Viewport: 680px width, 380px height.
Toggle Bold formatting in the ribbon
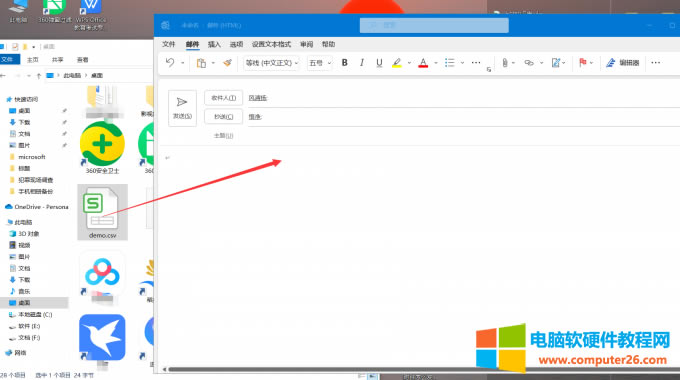tap(345, 63)
